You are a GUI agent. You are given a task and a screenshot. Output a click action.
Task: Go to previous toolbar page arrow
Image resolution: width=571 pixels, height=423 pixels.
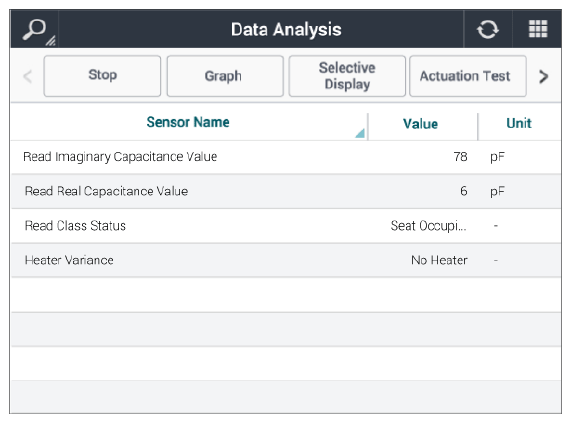(28, 76)
